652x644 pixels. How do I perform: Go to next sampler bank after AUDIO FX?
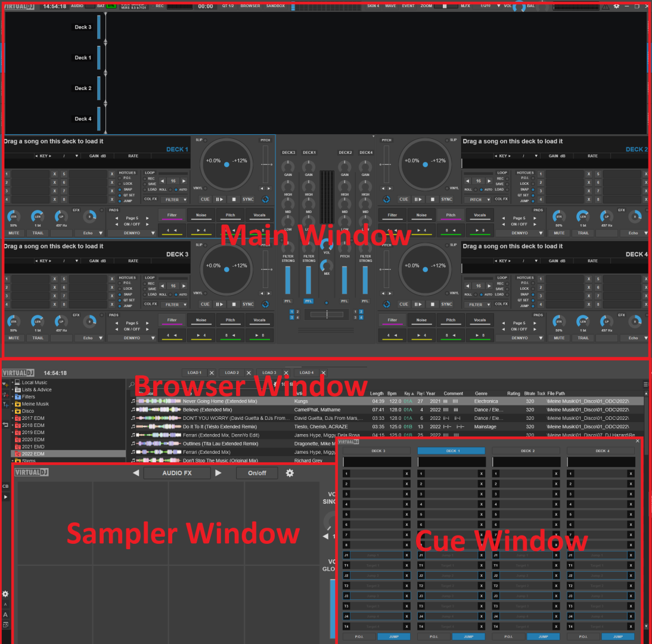coord(218,473)
